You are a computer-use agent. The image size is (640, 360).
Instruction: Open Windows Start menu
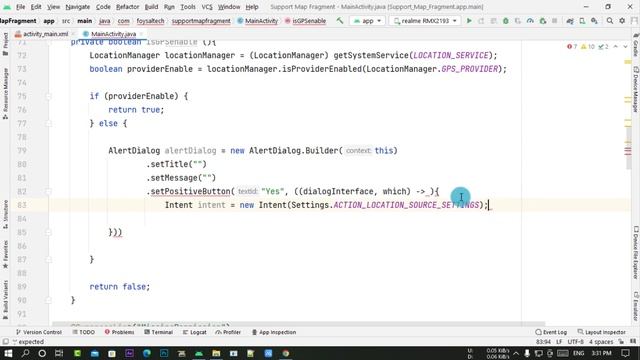[8, 353]
